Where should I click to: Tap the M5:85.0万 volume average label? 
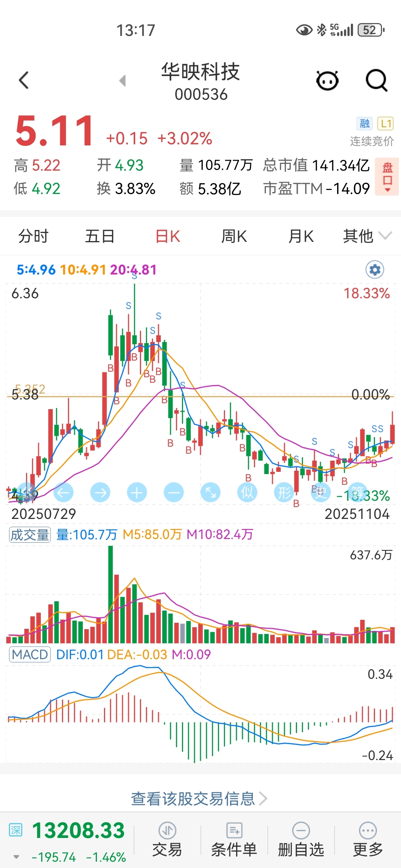point(152,535)
